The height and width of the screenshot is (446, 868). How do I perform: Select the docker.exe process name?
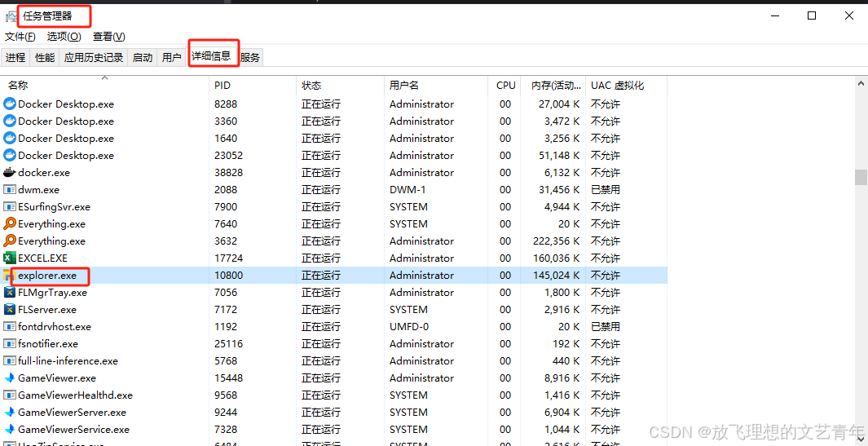[x=44, y=172]
